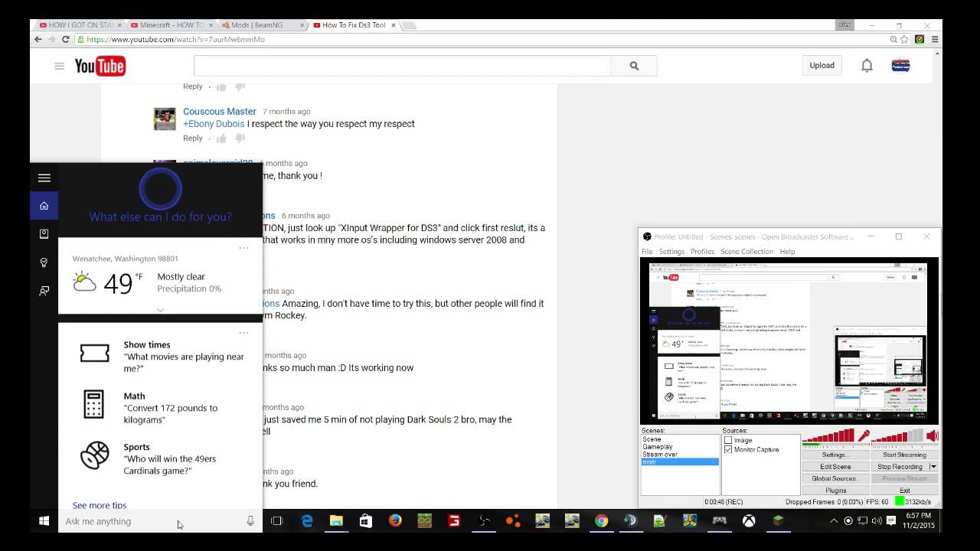Open Couscous Master's channel link
Image resolution: width=980 pixels, height=551 pixels.
(x=219, y=112)
